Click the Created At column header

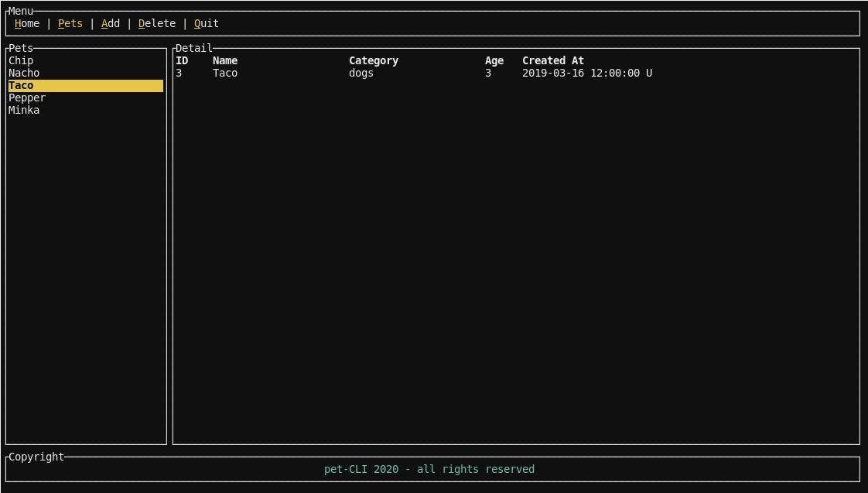pos(553,60)
